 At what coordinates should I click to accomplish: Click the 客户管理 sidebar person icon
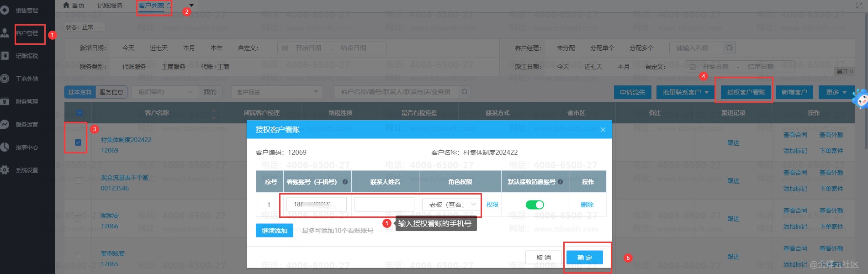5,33
